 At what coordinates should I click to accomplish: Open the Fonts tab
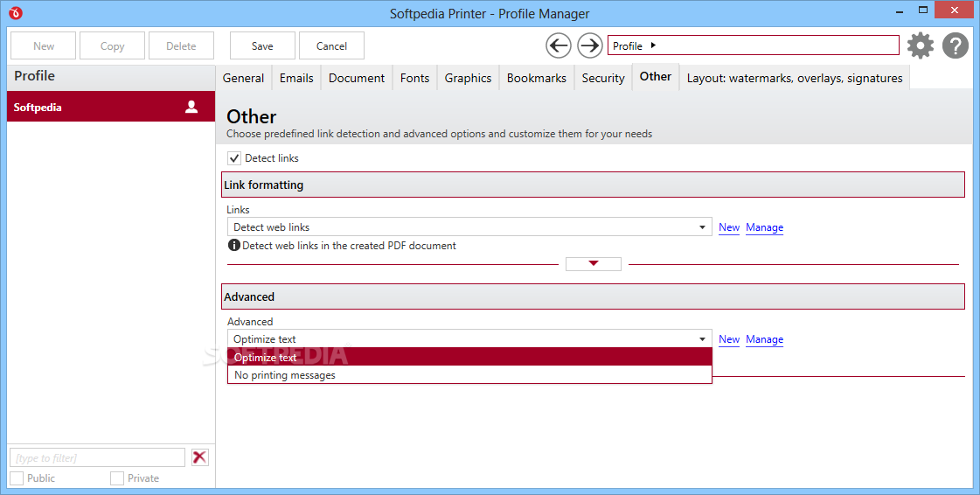click(414, 78)
